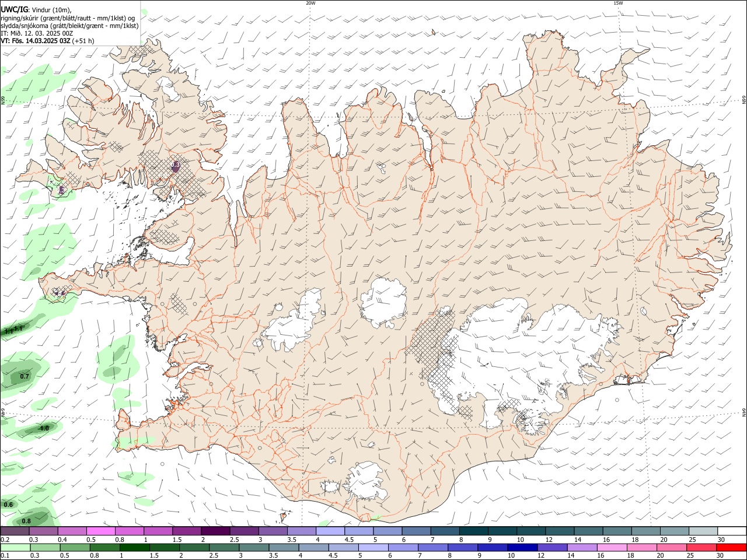
Task: Click the '64N' latitude label at the right map edge
Action: [x=744, y=412]
